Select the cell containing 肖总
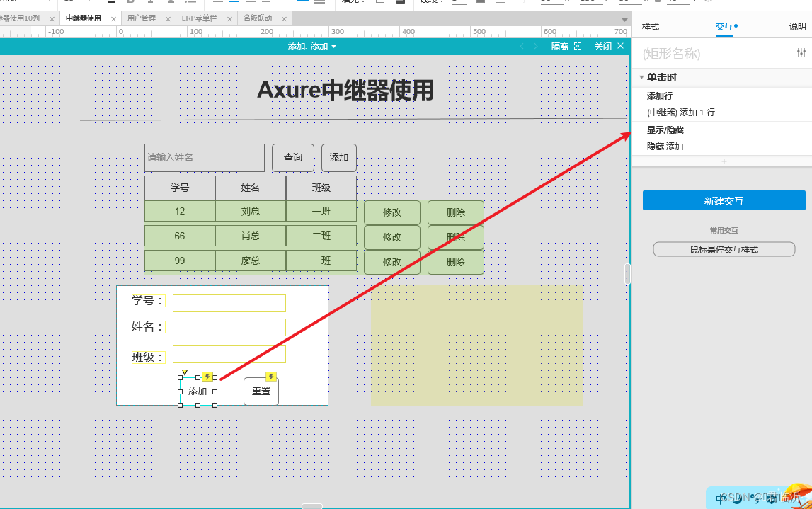Viewport: 812px width, 509px height. pos(250,236)
